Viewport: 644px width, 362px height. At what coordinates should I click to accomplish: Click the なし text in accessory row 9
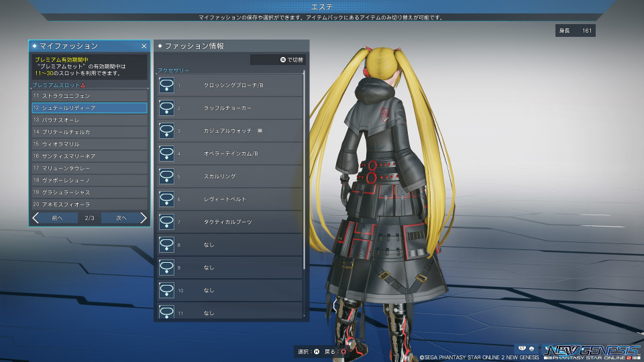(209, 267)
